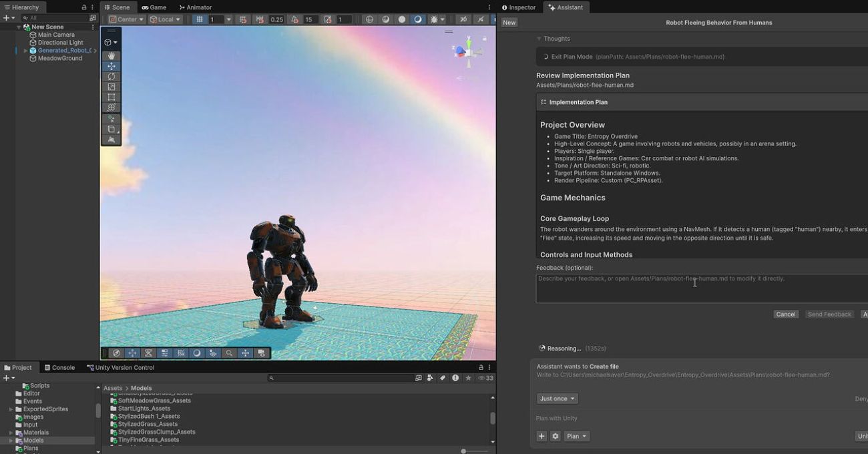Screen dimensions: 868x454
Task: Collapse the Thoughts section
Action: click(x=539, y=39)
